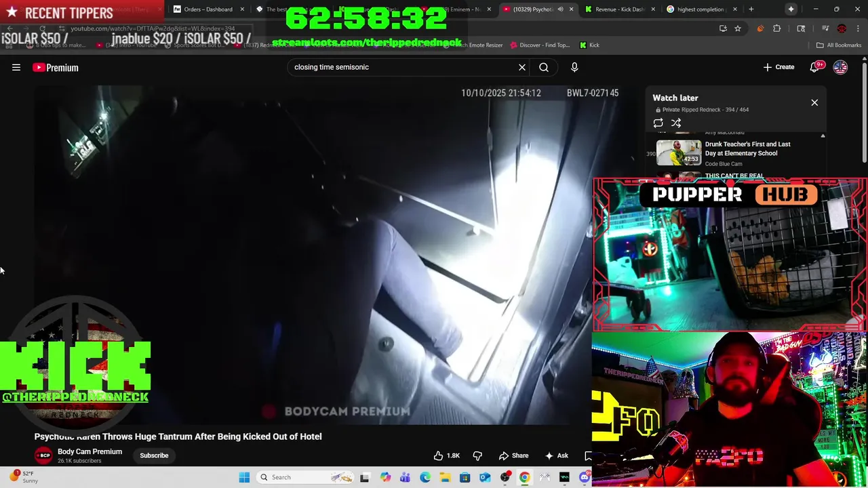Open File Explorer from taskbar
Viewport: 868px width, 488px height.
point(445,477)
